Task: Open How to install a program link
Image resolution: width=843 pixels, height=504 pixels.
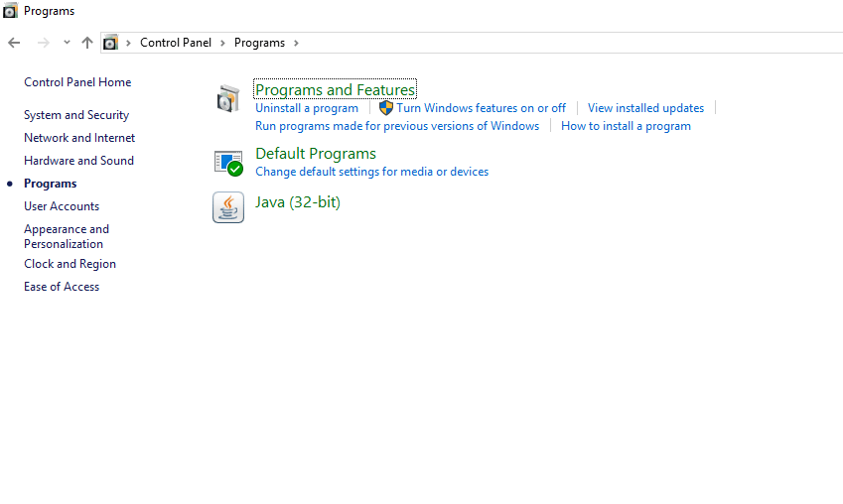Action: (x=626, y=126)
